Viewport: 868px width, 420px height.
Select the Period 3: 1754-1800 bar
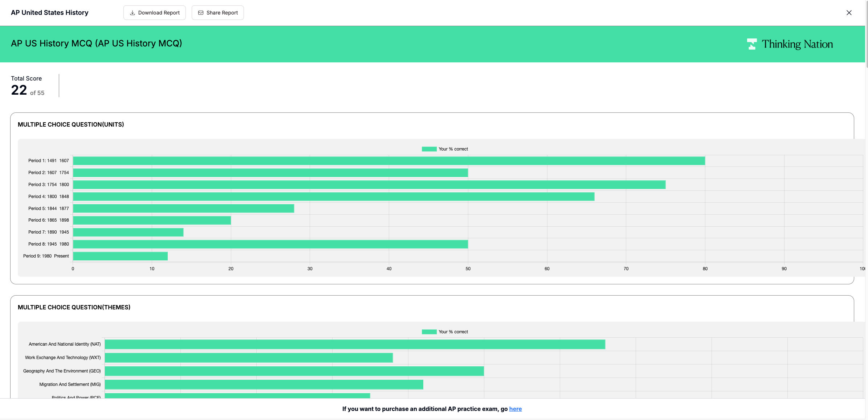[369, 185]
